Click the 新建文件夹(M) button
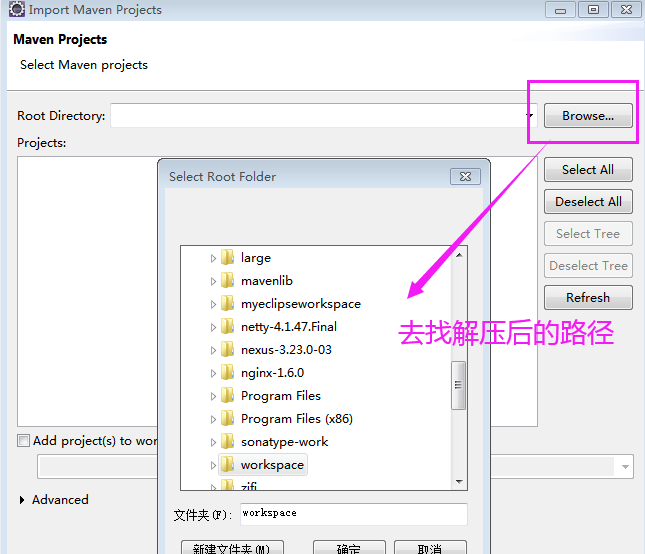645x554 pixels. coord(232,547)
